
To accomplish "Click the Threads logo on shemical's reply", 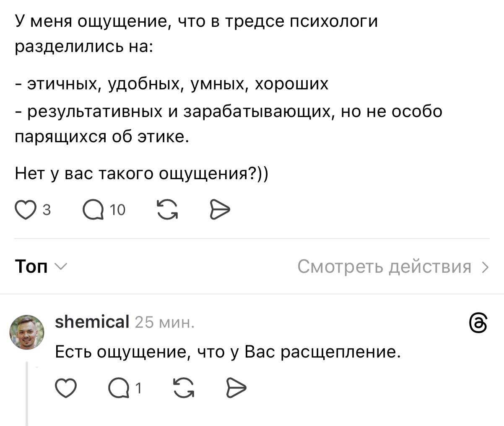I will 479,324.
